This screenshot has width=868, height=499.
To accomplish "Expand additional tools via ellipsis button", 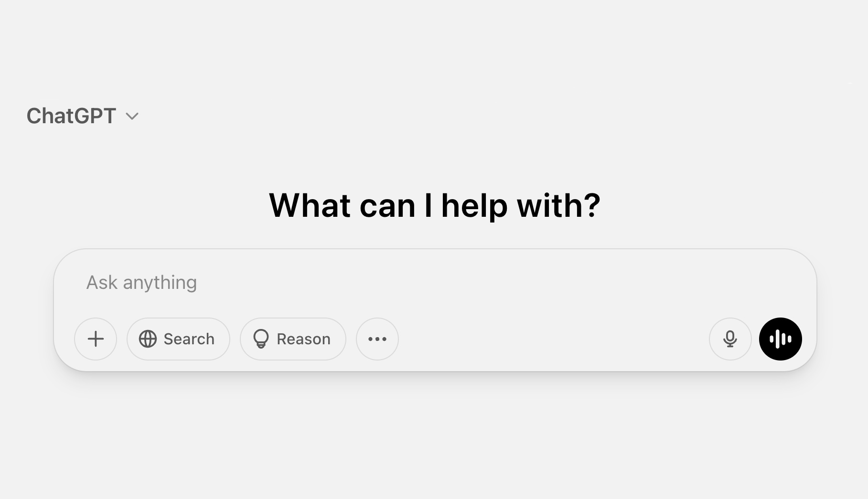I will (x=377, y=339).
